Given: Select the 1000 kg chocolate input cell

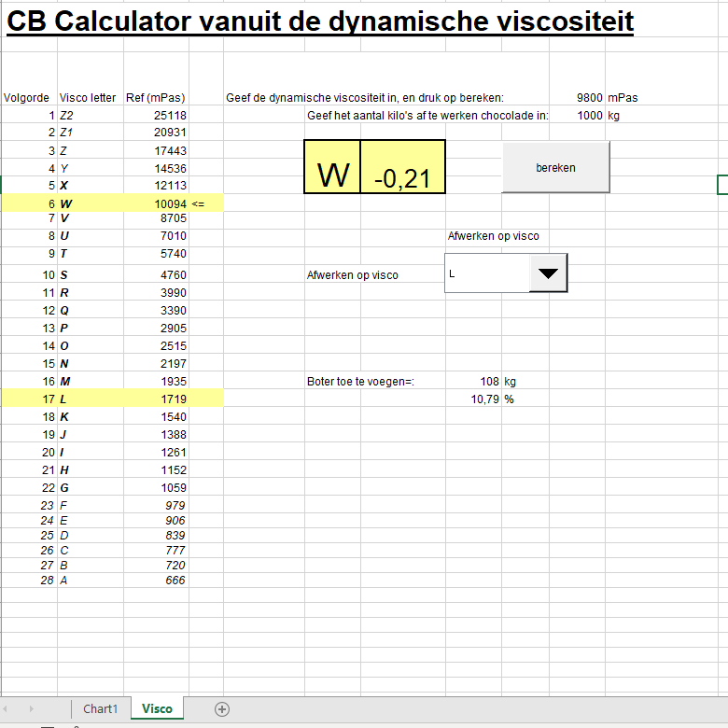Looking at the screenshot, I should point(577,116).
